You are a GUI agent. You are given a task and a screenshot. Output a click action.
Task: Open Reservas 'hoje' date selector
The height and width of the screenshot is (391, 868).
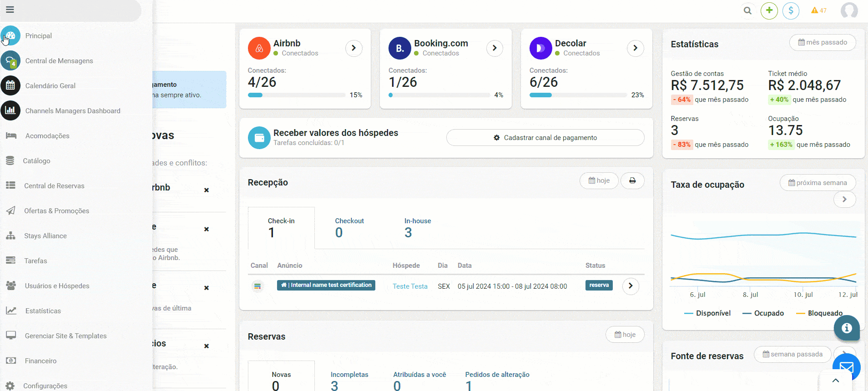tap(625, 335)
